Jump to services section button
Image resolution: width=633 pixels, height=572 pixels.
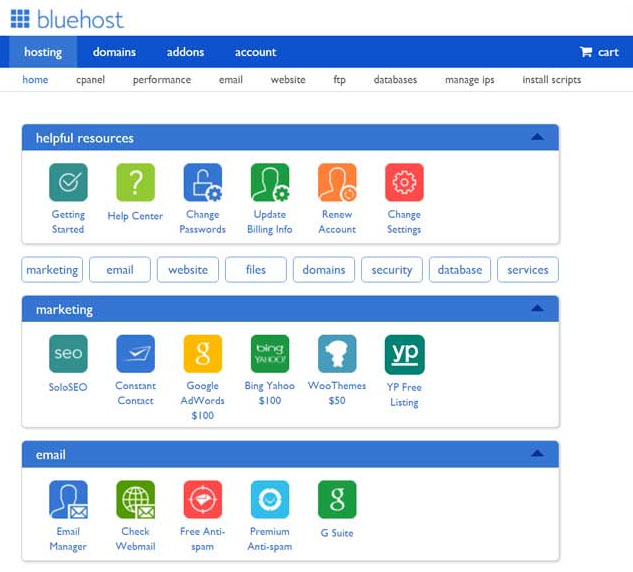tap(528, 270)
